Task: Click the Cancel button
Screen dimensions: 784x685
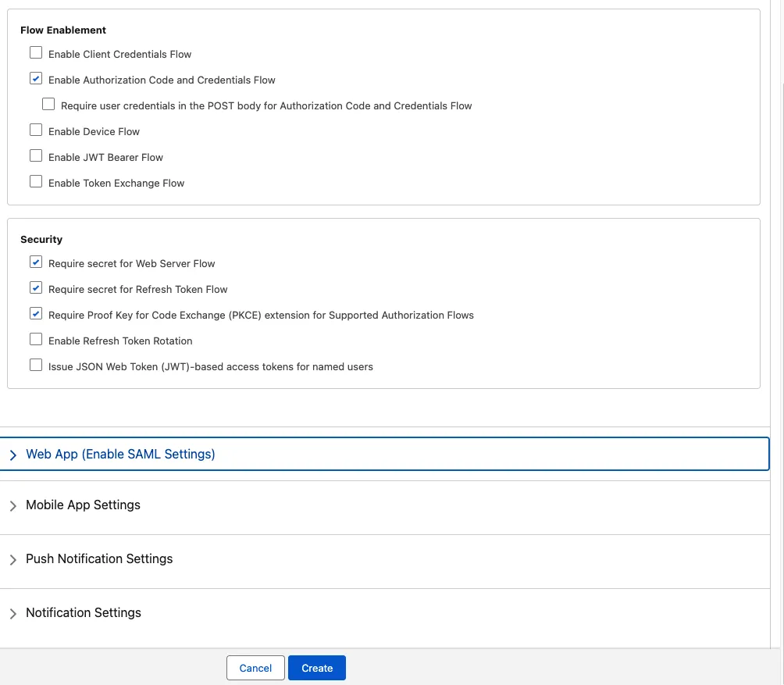Action: click(255, 668)
